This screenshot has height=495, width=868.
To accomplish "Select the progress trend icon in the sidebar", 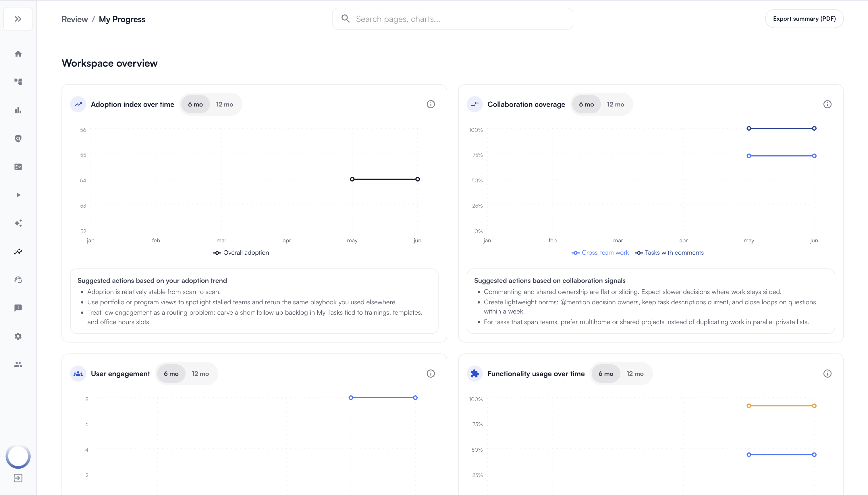I will pos(18,252).
